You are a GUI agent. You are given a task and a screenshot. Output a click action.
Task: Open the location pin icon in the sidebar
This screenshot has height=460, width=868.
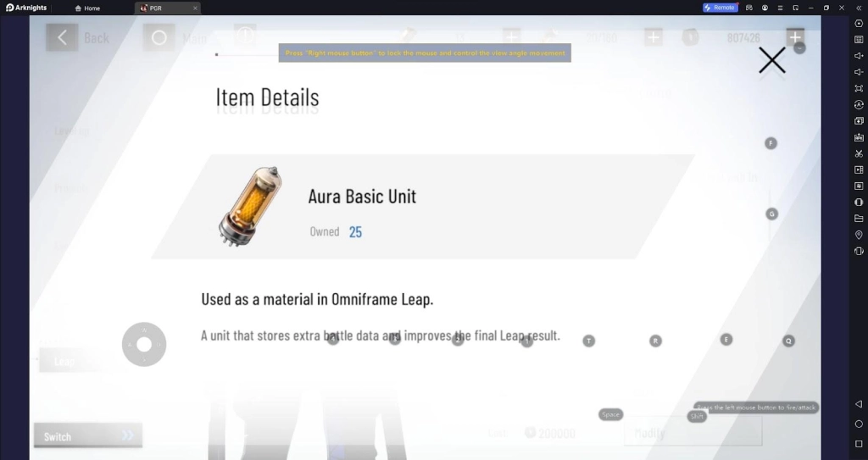coord(859,235)
